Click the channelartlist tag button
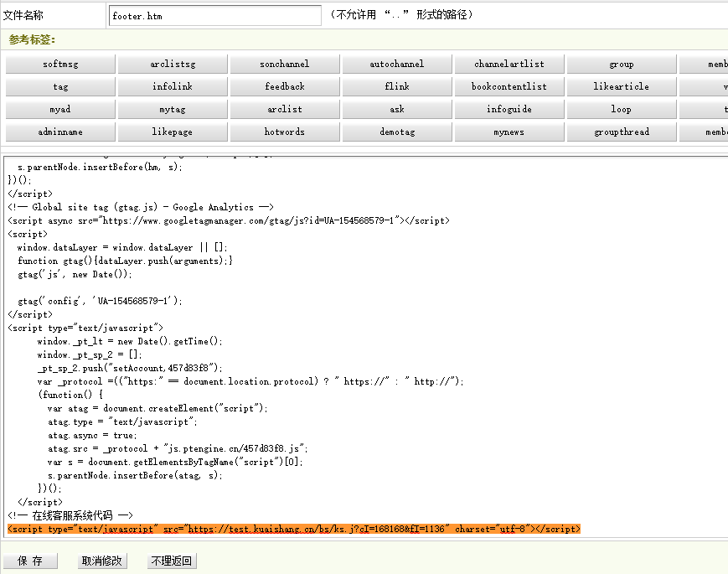 point(509,64)
